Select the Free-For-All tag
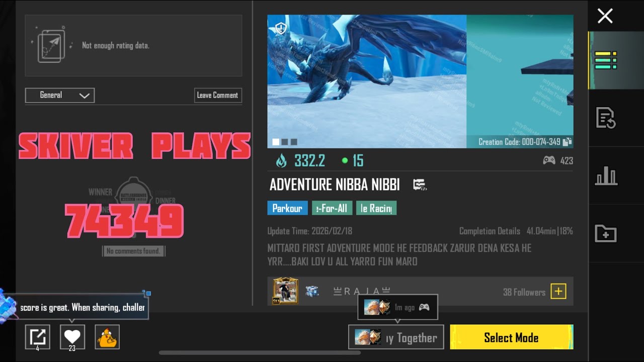The image size is (644, 362). point(332,208)
